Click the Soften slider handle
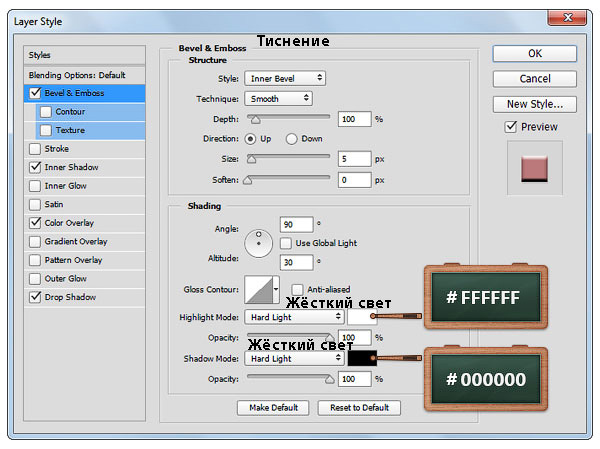The height and width of the screenshot is (449, 600). tap(248, 180)
